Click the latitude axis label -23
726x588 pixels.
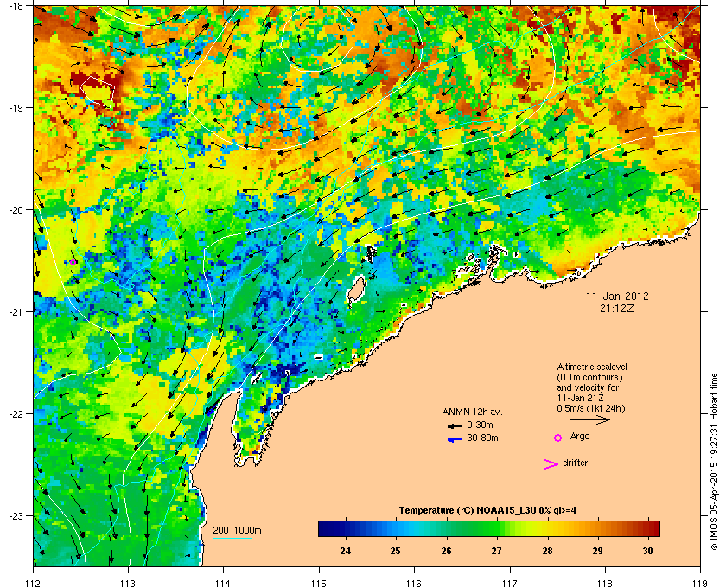click(x=16, y=515)
